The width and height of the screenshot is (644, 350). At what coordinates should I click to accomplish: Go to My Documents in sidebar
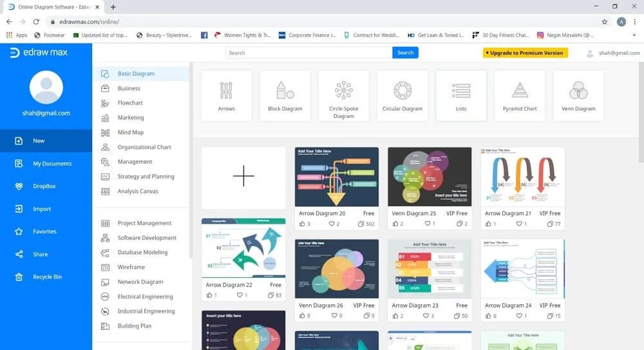point(52,164)
